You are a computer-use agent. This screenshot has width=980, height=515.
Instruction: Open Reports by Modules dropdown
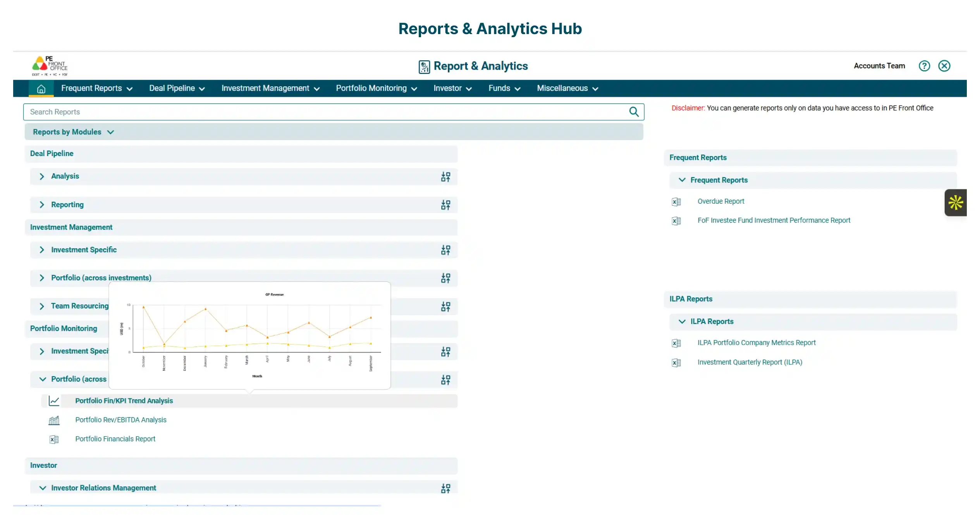pyautogui.click(x=73, y=132)
